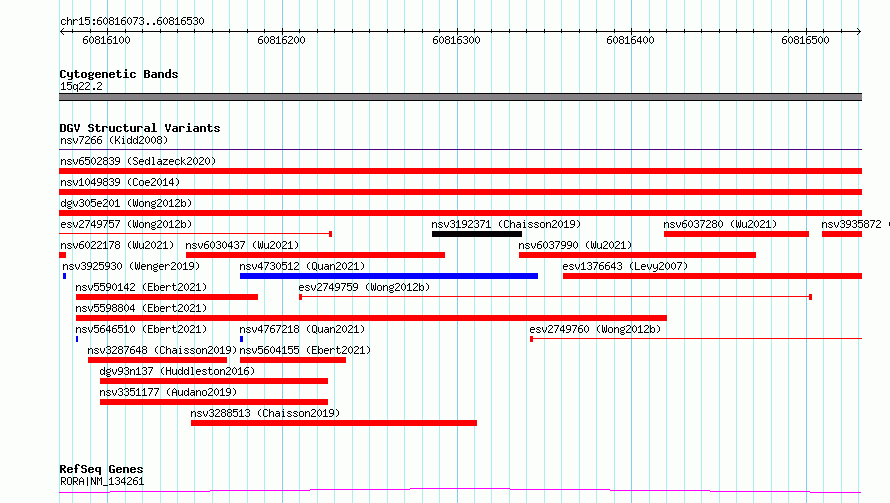This screenshot has height=503, width=890.
Task: Click ruler tick label 60816100
Action: (106, 40)
